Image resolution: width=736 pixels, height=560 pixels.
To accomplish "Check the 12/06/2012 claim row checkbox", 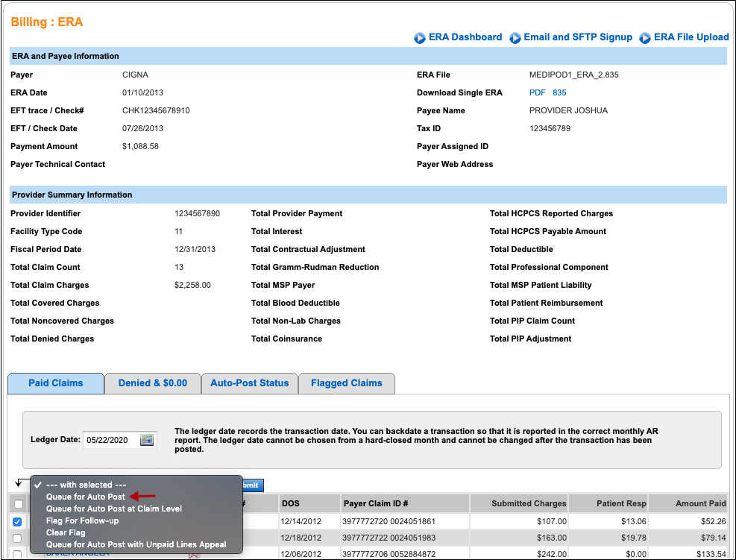I will pyautogui.click(x=17, y=554).
